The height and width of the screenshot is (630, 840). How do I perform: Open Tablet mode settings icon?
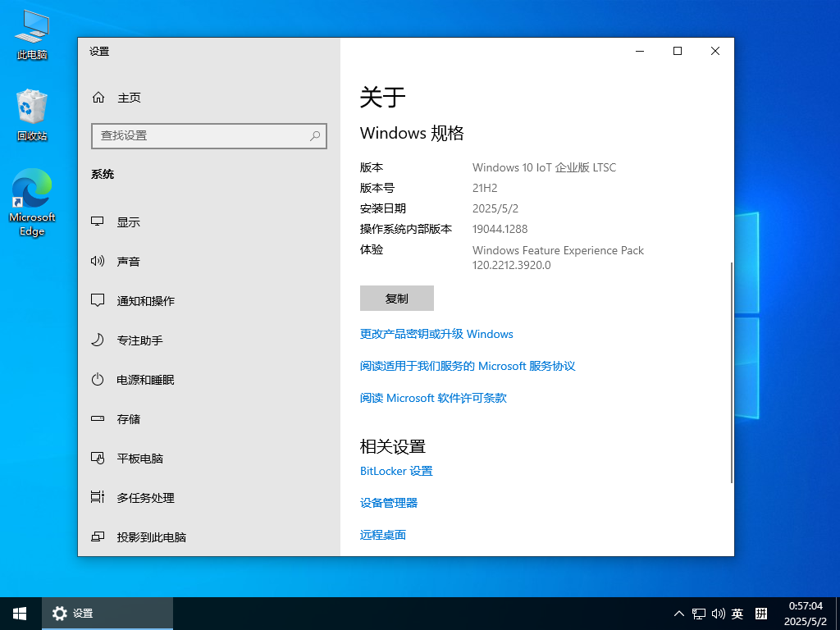98,459
